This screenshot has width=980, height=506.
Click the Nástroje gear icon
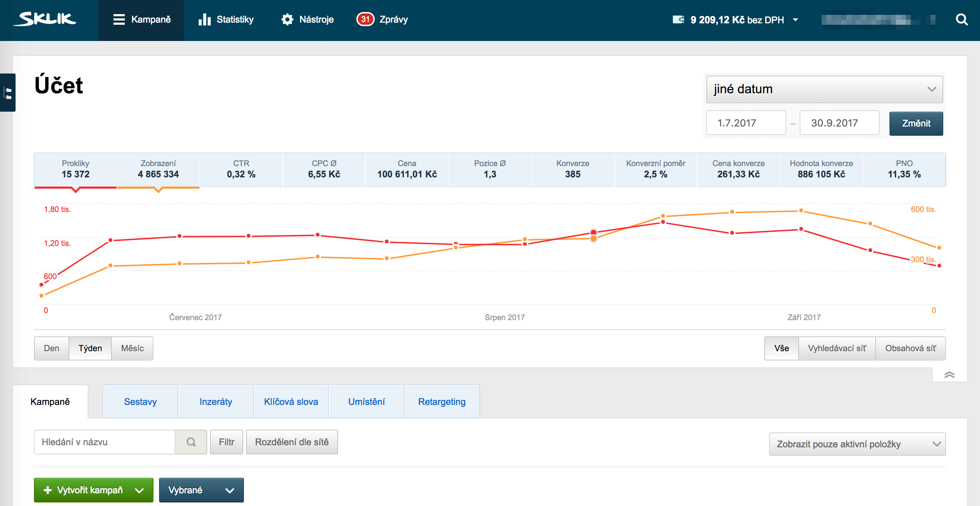[x=287, y=19]
